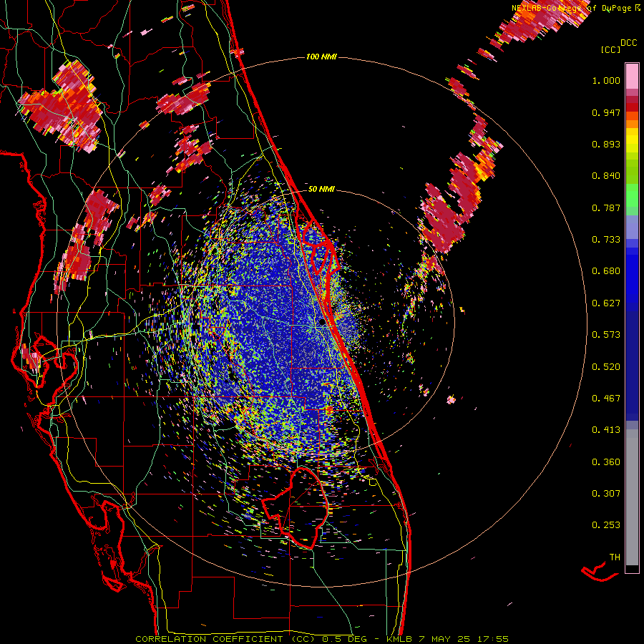This screenshot has height=644, width=644.
Task: Click the black radar site marker dot
Action: tap(322, 323)
